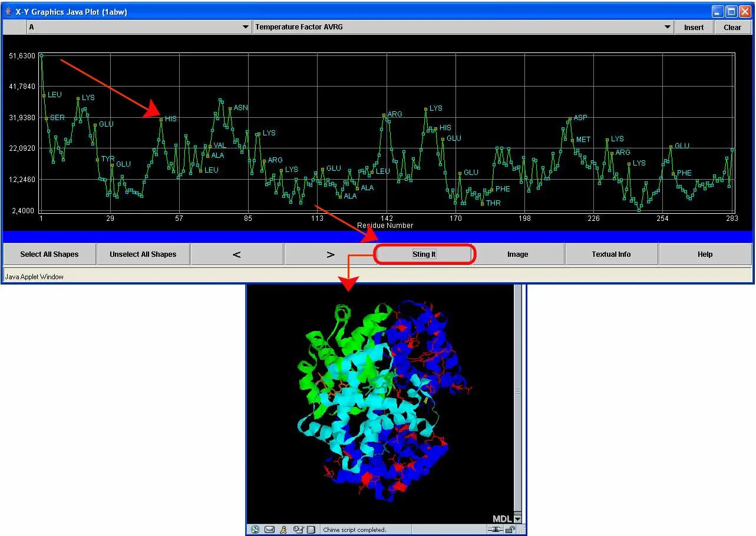Toggle the online/offline connection plug icon

click(x=496, y=530)
